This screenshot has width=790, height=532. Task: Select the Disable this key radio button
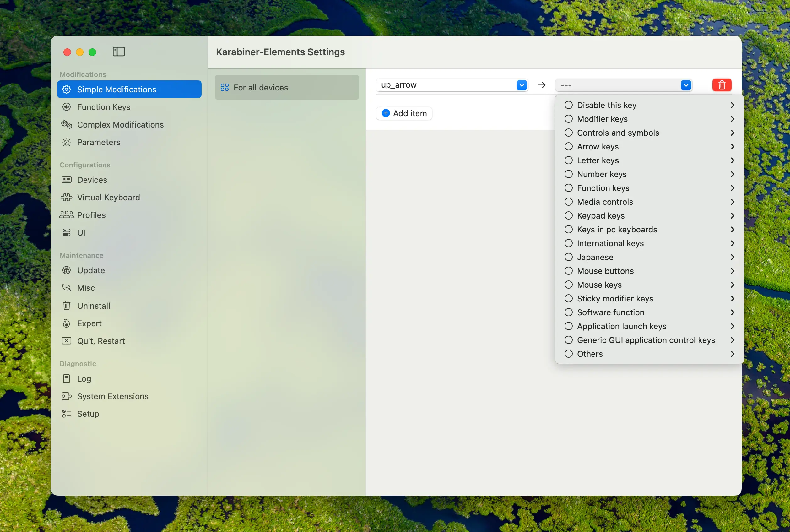click(x=569, y=105)
